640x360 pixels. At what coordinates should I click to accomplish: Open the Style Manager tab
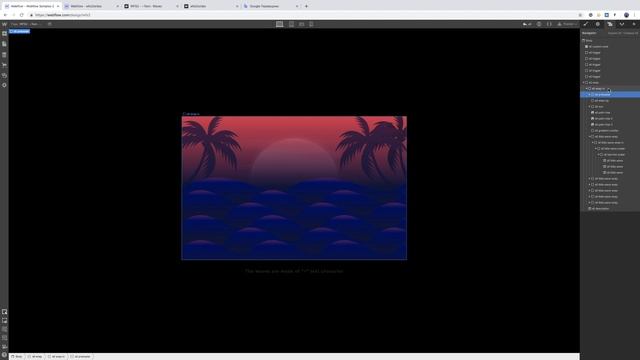point(622,24)
